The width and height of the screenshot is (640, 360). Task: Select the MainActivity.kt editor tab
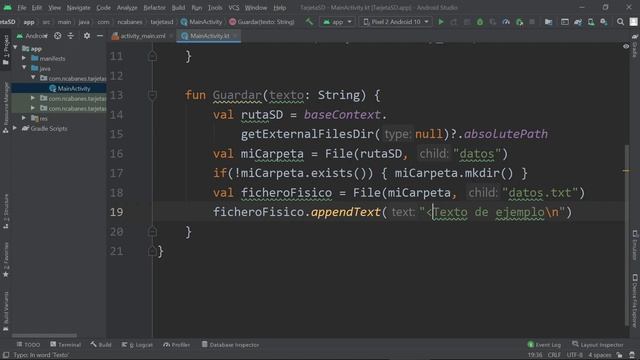click(x=209, y=36)
